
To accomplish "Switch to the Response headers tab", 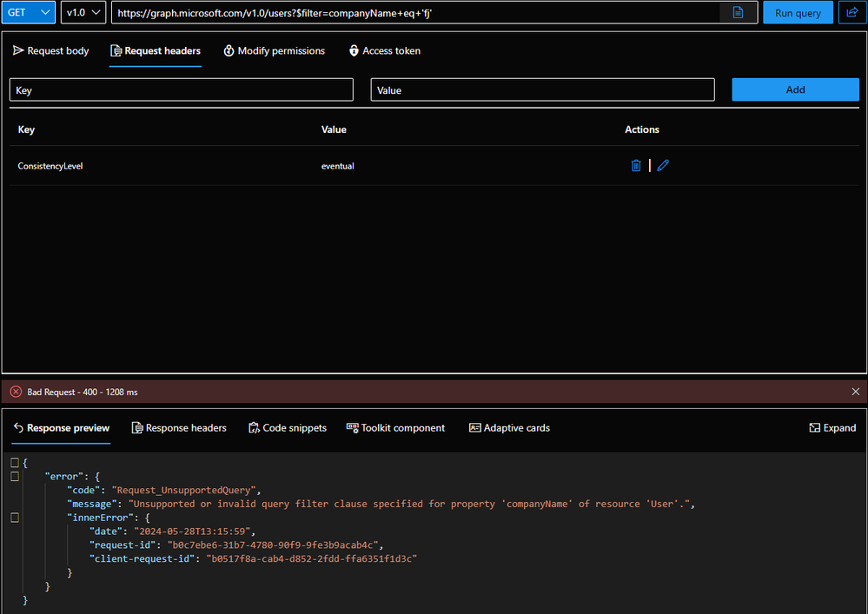I will pyautogui.click(x=179, y=428).
